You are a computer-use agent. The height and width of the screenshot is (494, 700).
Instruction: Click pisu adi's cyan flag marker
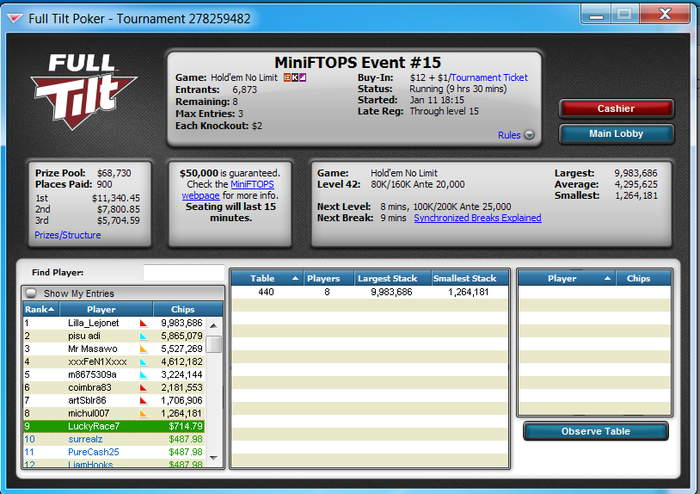coord(143,336)
